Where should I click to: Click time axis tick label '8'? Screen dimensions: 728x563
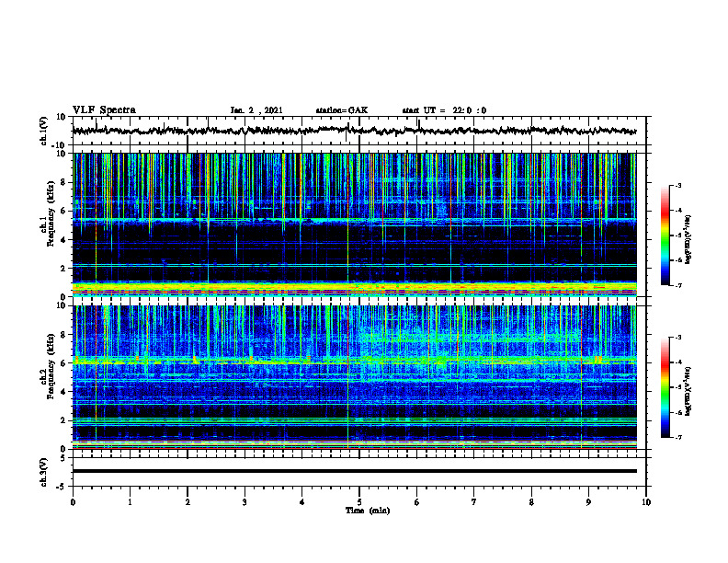click(x=531, y=502)
